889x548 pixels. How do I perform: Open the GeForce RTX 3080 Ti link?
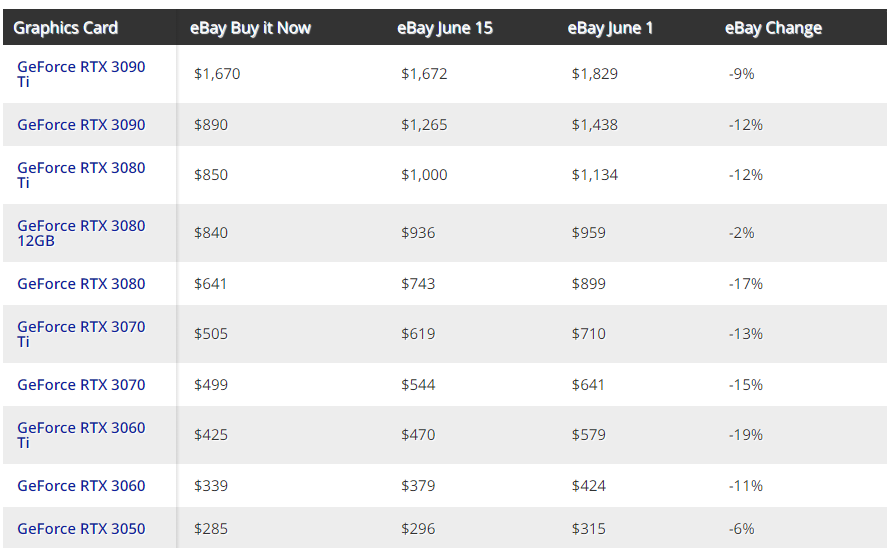(81, 175)
